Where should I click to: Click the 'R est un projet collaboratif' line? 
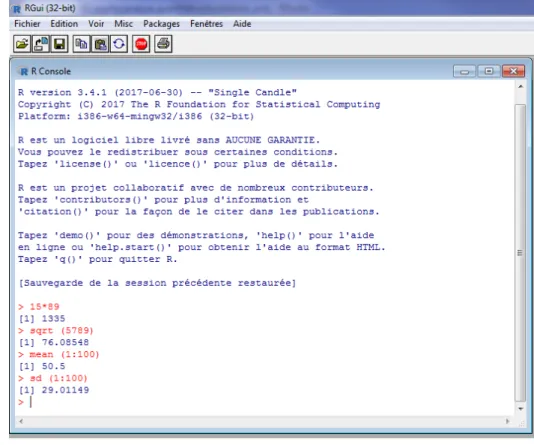click(196, 188)
